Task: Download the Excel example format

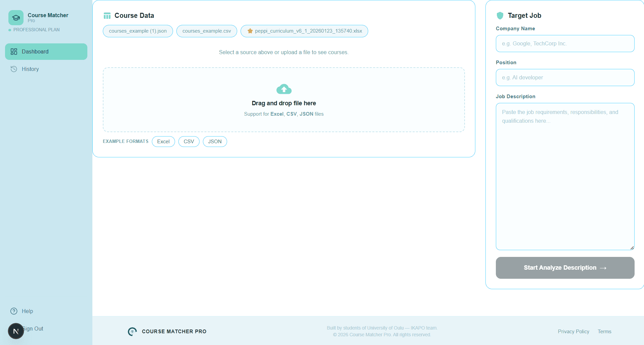Action: pos(163,142)
